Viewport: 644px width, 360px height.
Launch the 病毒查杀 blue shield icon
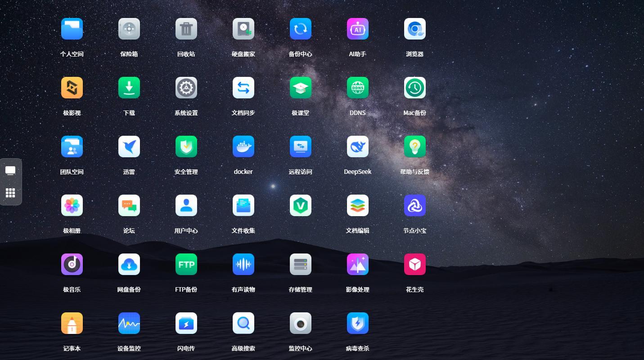(x=358, y=323)
